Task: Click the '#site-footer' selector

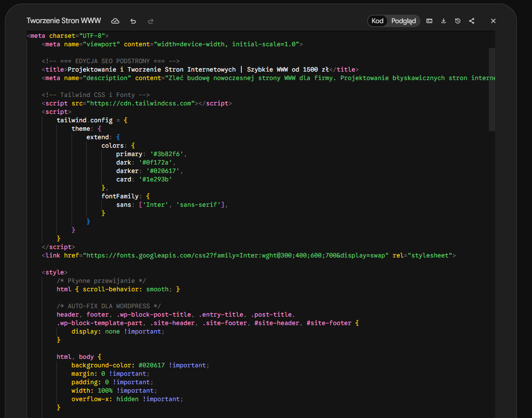Action: point(329,323)
